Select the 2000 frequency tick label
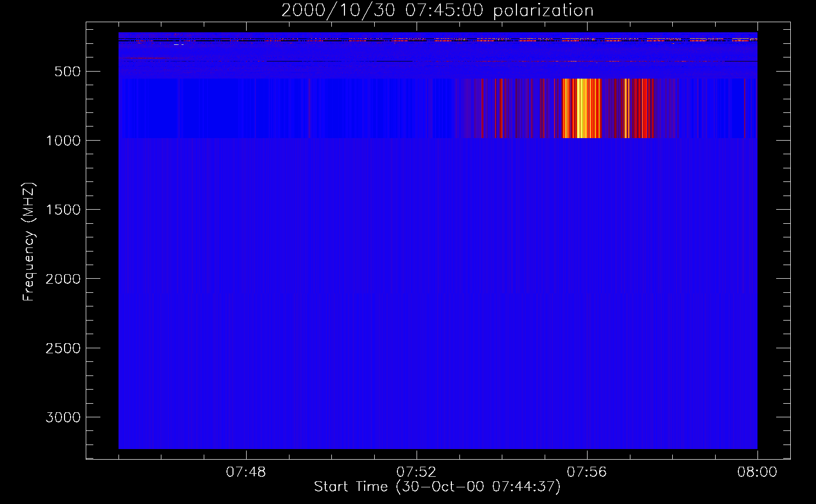 [63, 279]
